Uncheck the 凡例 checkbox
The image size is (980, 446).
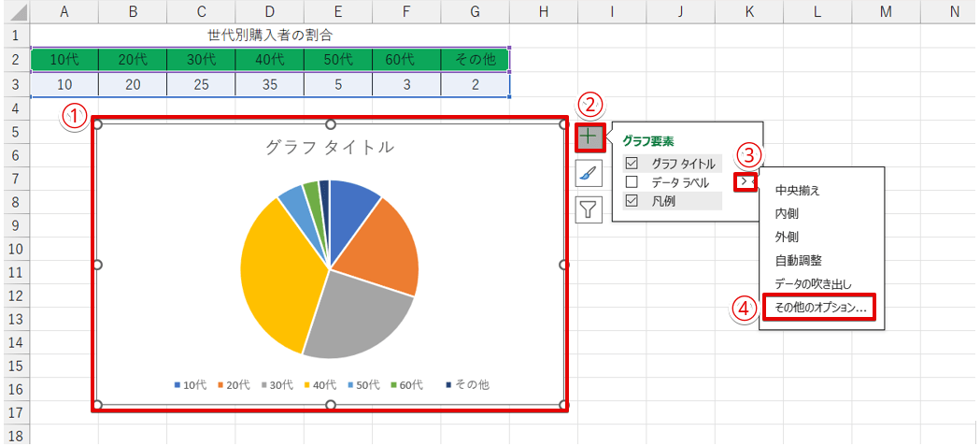(632, 201)
